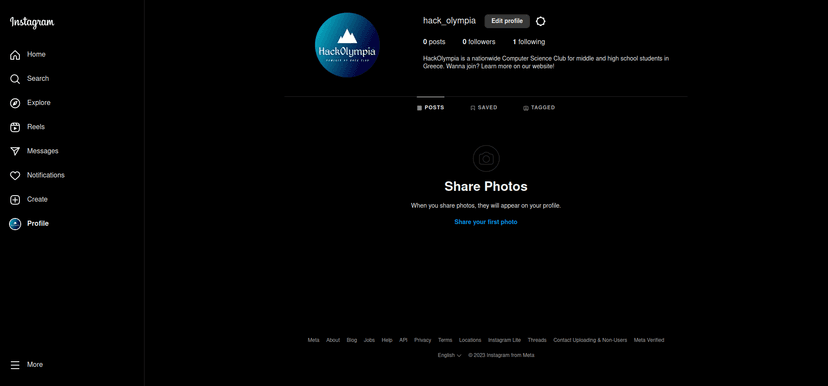Open the Messages paper plane icon
828x386 pixels.
pos(15,152)
